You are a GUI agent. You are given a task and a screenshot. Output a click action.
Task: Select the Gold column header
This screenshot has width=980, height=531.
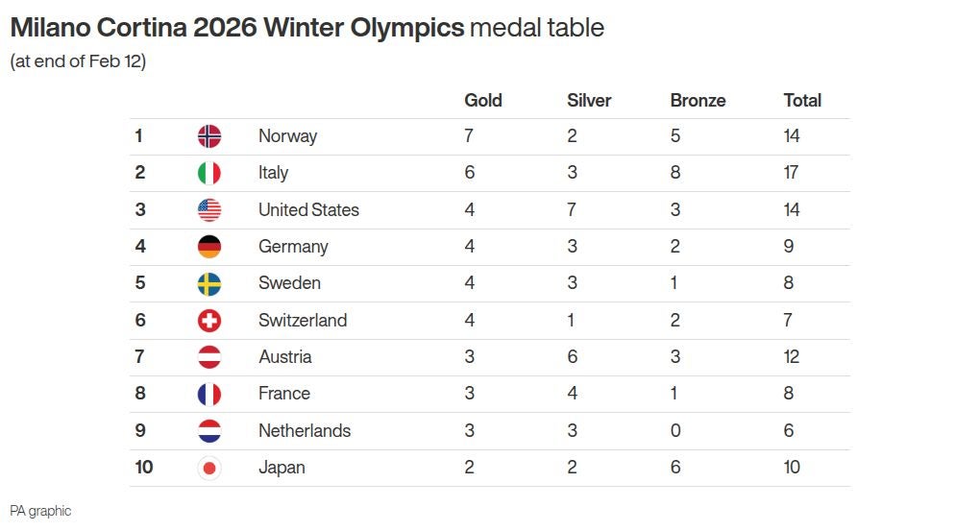point(483,100)
